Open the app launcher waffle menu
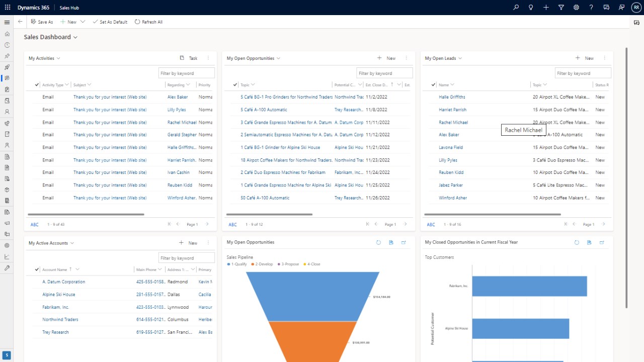The image size is (644, 362). (7, 8)
